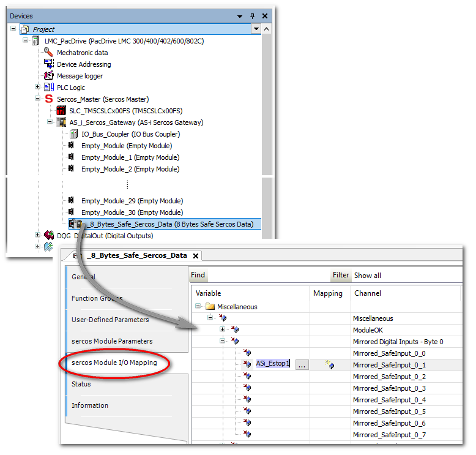This screenshot has height=455, width=476.
Task: Collapse the Miscellaneous folder
Action: click(199, 307)
